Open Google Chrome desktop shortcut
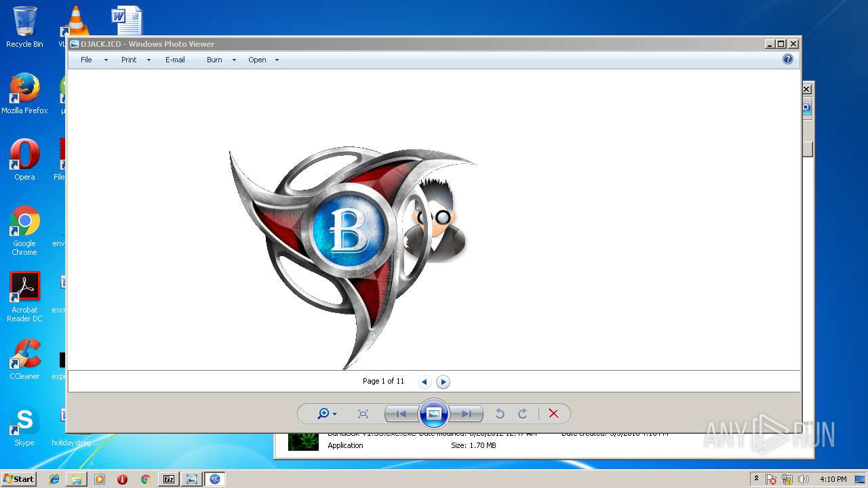Screen dimensions: 868x488 click(24, 231)
